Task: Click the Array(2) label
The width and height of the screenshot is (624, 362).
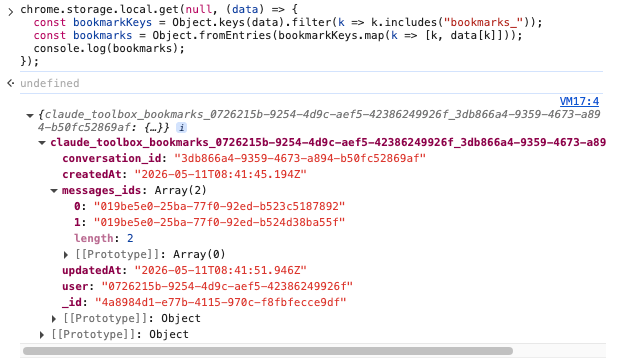Action: (x=180, y=190)
